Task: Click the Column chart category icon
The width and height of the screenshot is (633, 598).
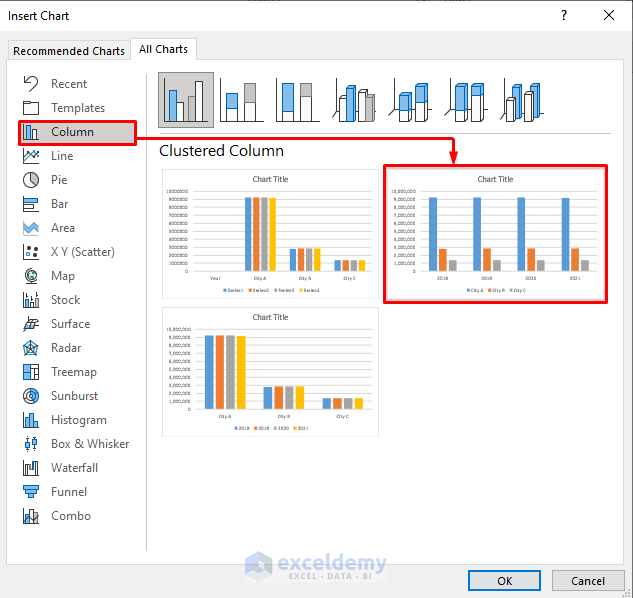Action: [x=31, y=132]
